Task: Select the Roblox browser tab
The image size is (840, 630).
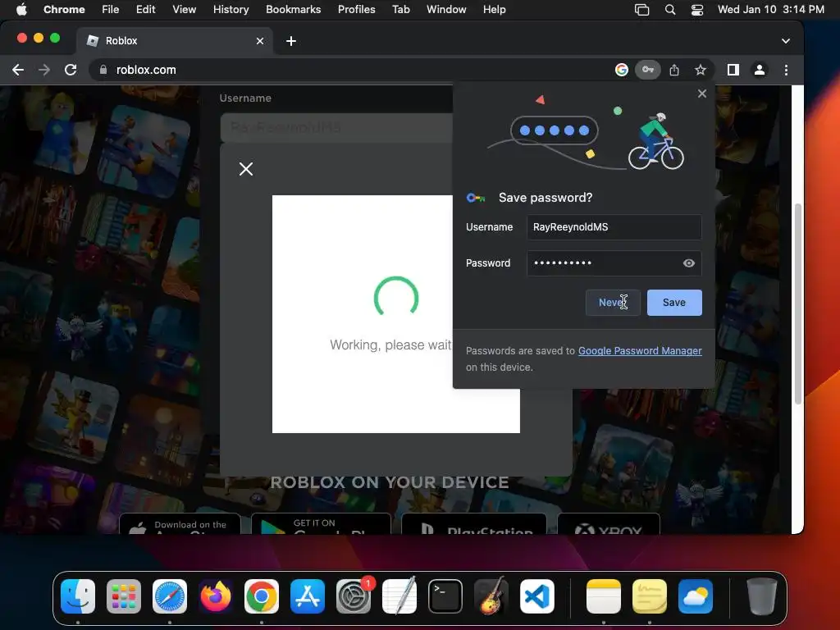Action: (174, 41)
